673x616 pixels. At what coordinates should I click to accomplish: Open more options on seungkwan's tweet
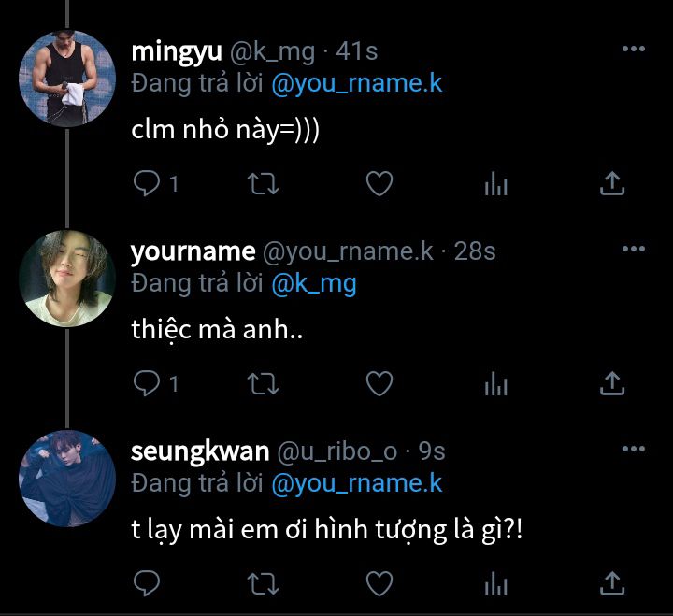[x=633, y=449]
